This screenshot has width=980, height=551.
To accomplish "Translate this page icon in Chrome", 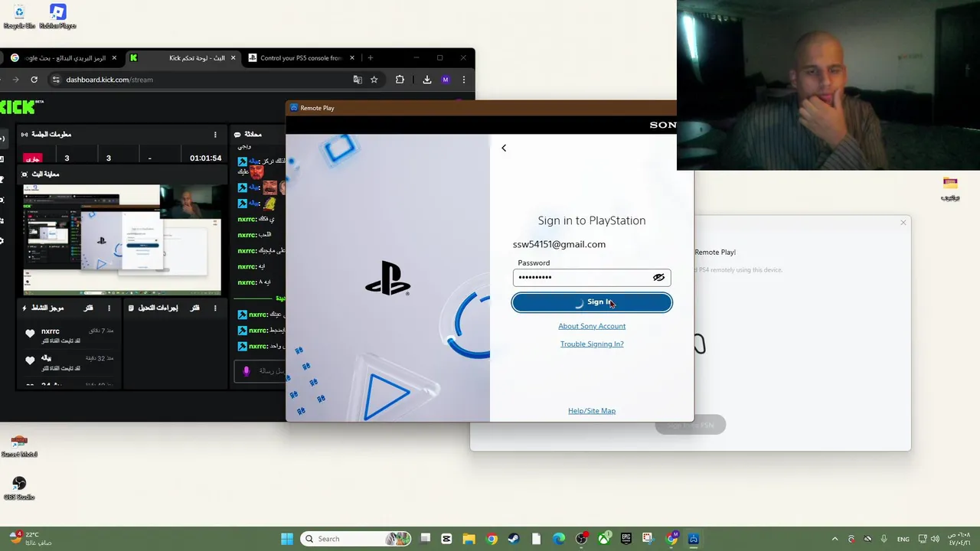I will (x=358, y=80).
